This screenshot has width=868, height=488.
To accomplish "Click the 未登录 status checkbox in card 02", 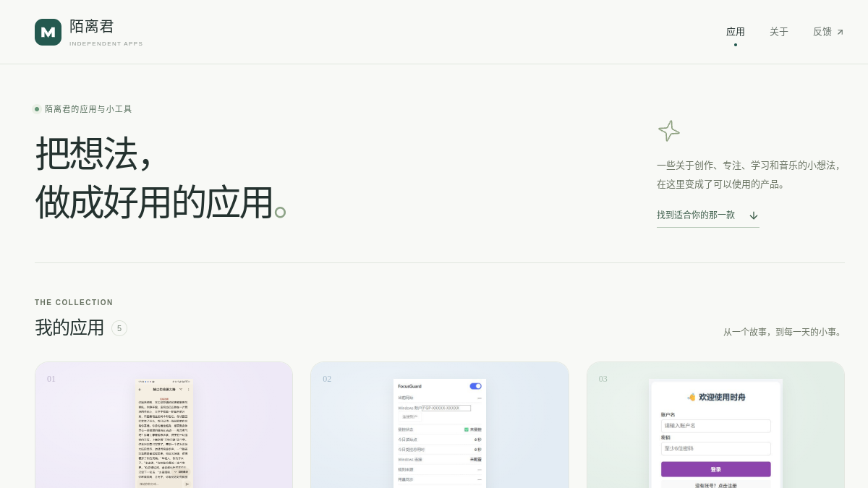I will click(467, 429).
